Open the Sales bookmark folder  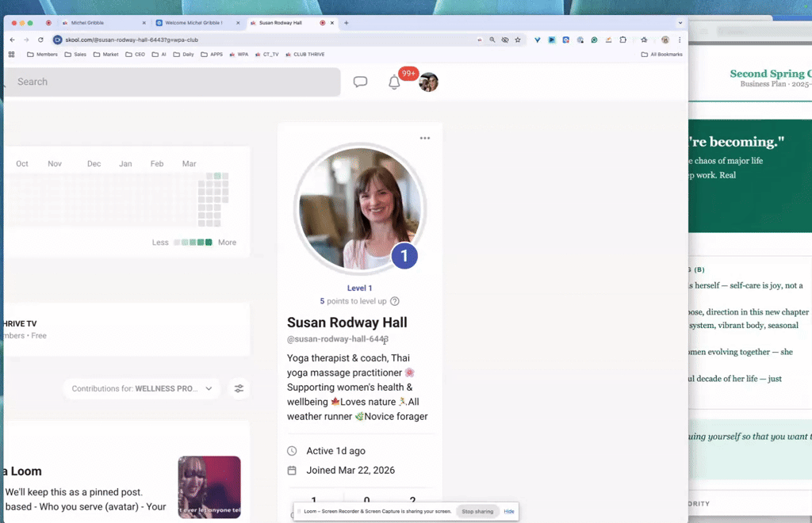pos(75,55)
